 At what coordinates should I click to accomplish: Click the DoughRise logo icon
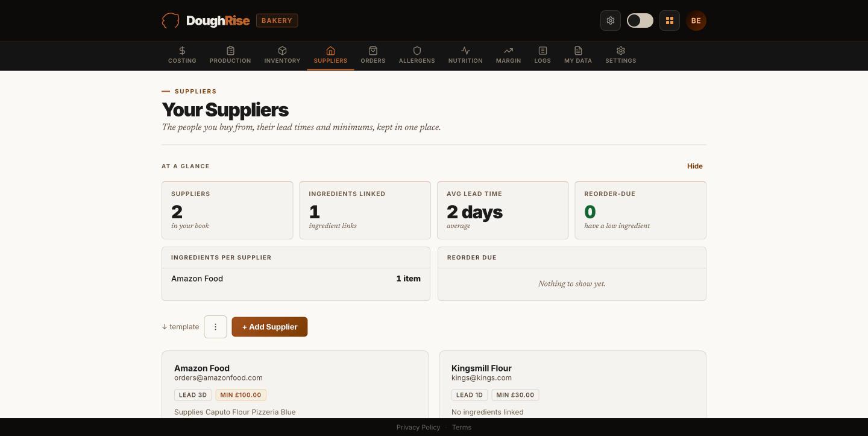171,21
